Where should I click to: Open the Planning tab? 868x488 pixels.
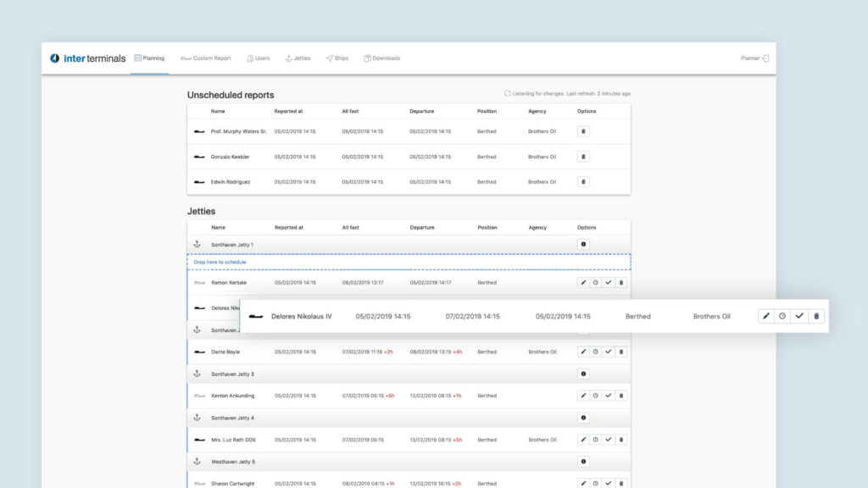pyautogui.click(x=149, y=58)
